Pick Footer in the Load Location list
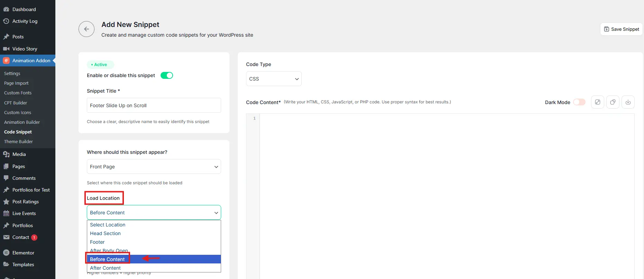 (97, 242)
